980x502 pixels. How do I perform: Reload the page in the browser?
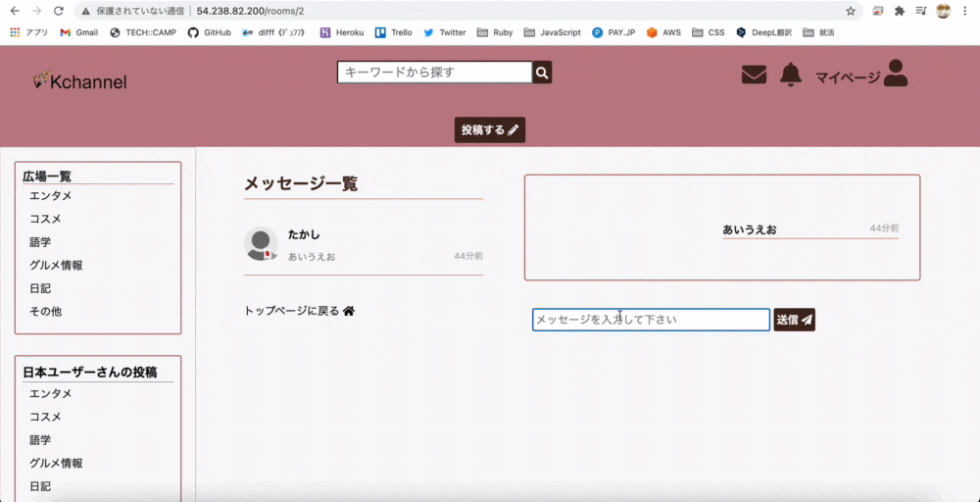click(58, 11)
